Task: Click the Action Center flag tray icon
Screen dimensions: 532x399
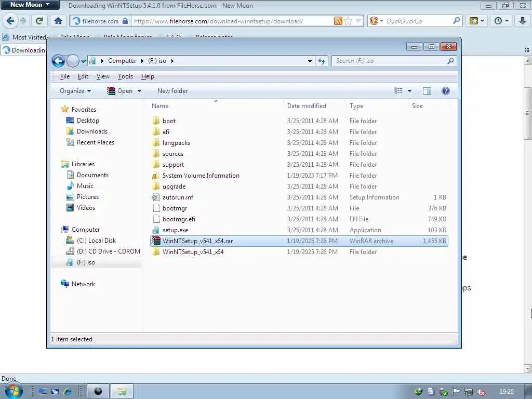Action: [456, 392]
